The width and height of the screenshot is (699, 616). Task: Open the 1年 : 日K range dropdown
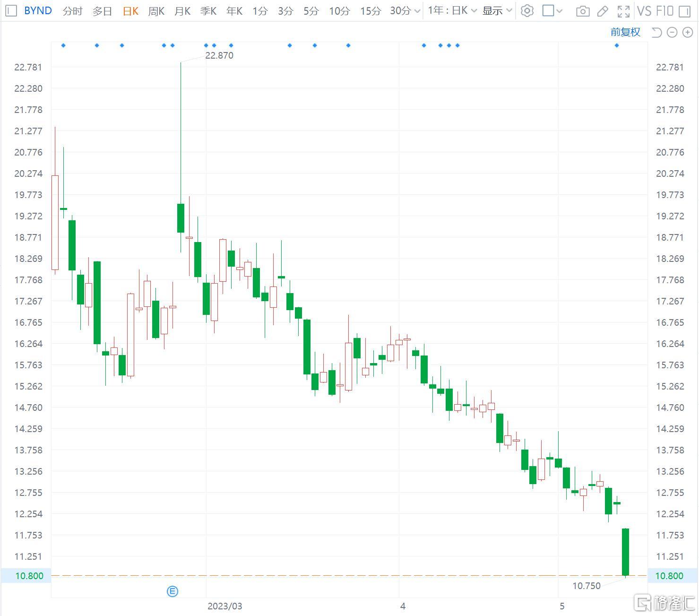(452, 10)
